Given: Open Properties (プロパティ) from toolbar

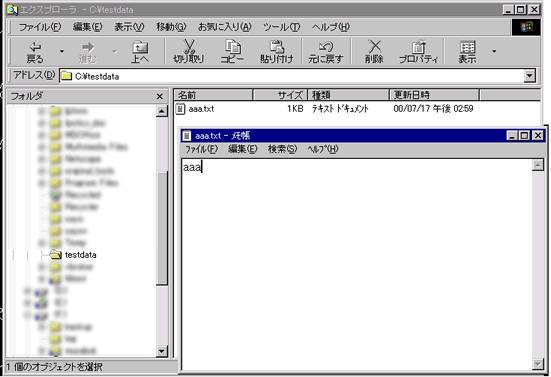Looking at the screenshot, I should (x=419, y=52).
